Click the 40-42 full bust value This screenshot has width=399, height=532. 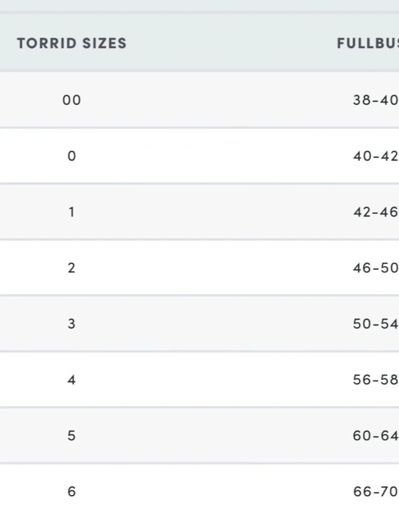(x=375, y=156)
